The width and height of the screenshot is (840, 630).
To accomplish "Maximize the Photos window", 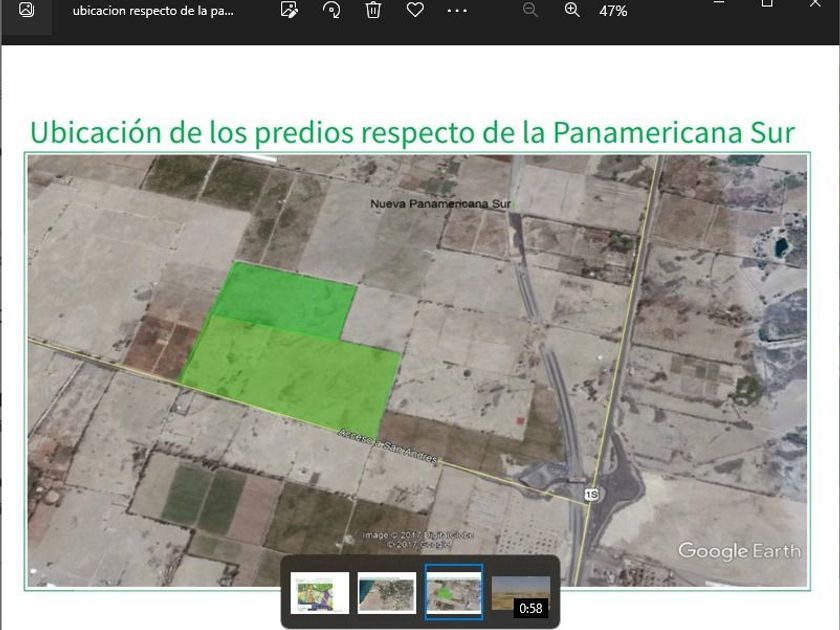I will [x=767, y=4].
